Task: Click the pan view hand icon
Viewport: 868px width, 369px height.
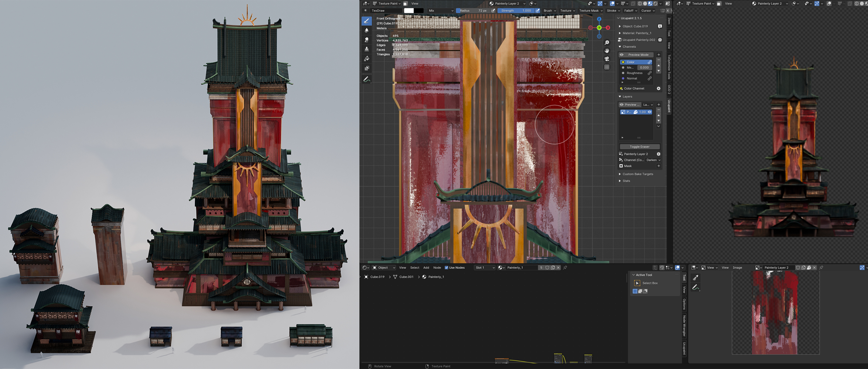Action: (x=607, y=51)
